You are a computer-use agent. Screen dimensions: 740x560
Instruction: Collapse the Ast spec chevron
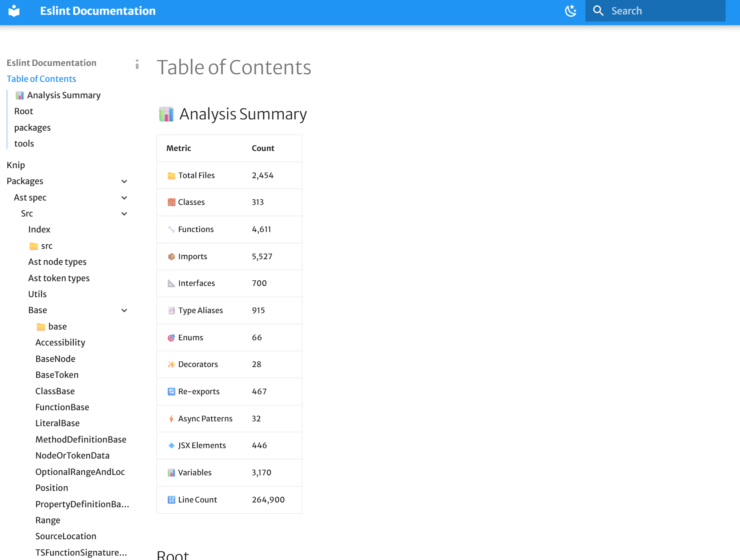click(124, 198)
